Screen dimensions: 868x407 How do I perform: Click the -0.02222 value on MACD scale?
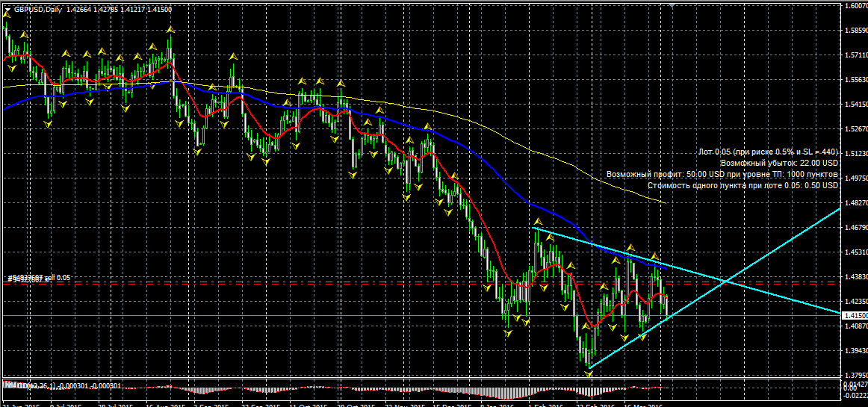[855, 395]
